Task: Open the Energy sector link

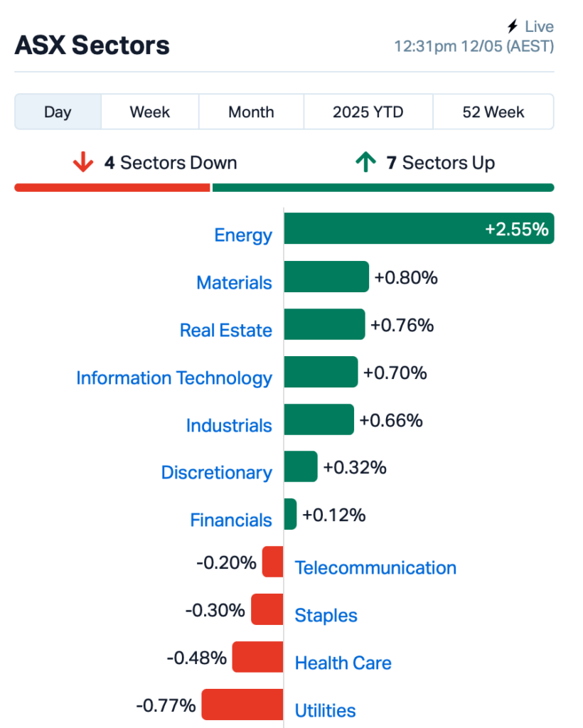Action: [243, 235]
